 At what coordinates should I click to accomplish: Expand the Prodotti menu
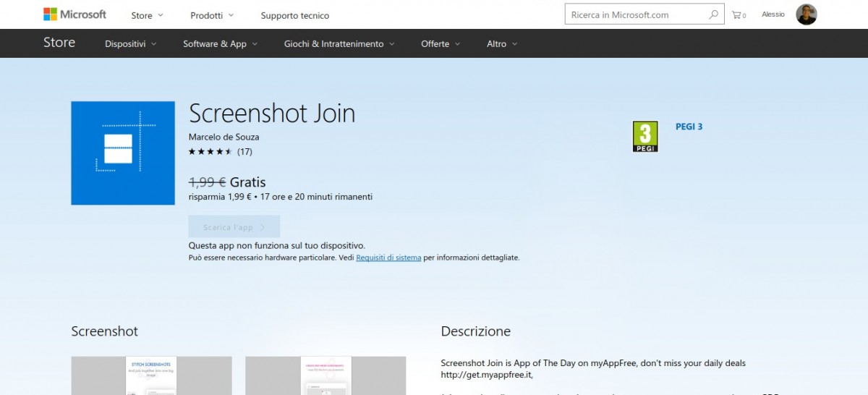pyautogui.click(x=212, y=15)
